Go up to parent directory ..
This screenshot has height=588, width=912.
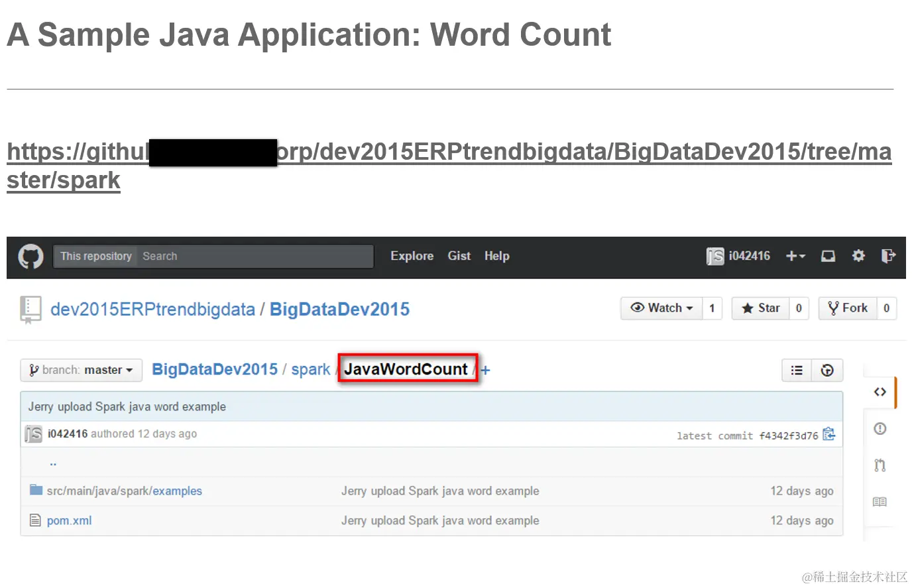[x=53, y=463]
